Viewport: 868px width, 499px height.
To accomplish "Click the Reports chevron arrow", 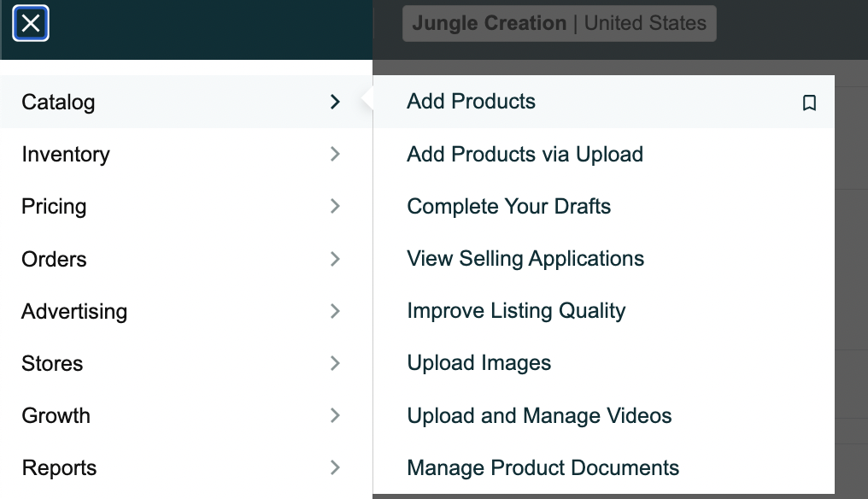I will (x=335, y=467).
